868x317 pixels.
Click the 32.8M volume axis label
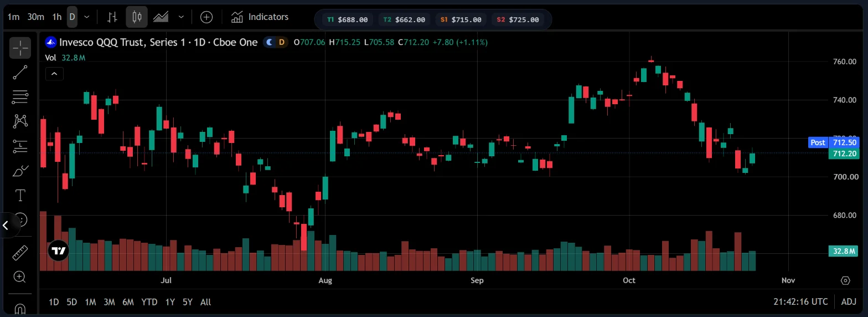[844, 251]
